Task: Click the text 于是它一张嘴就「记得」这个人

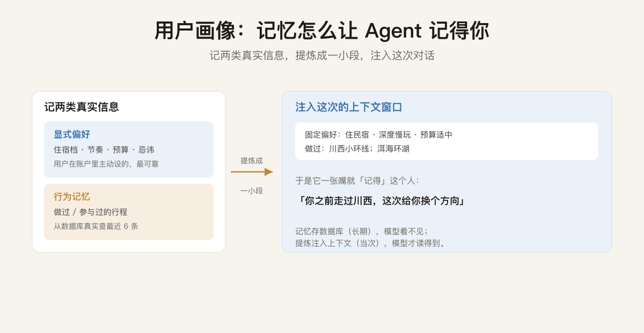Action: [x=357, y=180]
